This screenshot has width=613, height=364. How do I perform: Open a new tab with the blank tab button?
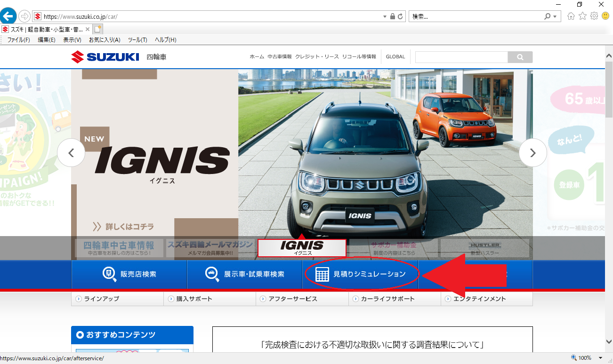tap(97, 29)
